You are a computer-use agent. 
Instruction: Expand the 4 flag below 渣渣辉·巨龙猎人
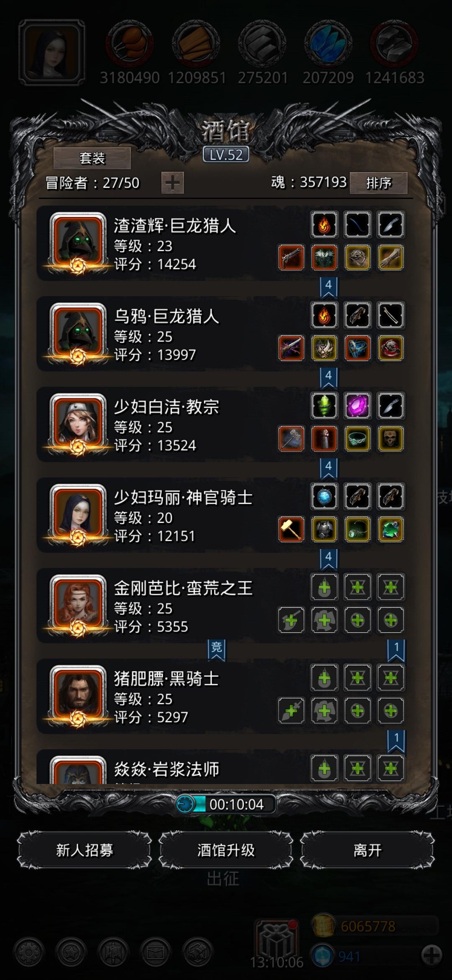pos(329,288)
